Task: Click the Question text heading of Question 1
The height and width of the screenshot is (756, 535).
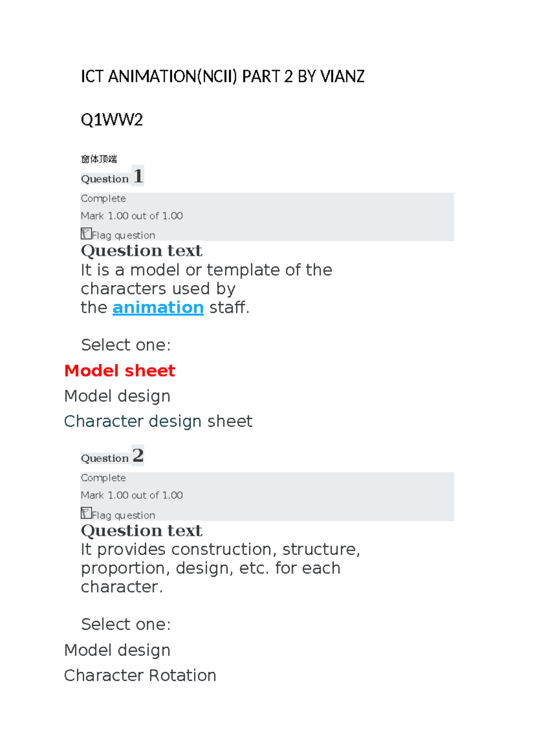Action: [141, 251]
